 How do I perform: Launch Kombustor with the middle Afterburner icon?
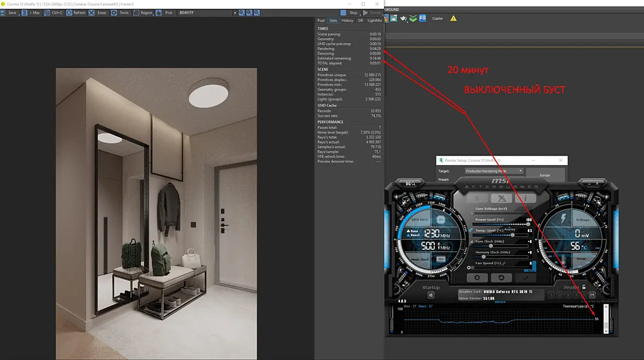[x=502, y=198]
